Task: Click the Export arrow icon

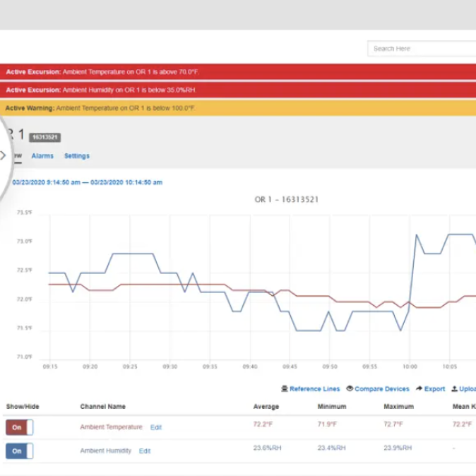Action: (x=419, y=389)
